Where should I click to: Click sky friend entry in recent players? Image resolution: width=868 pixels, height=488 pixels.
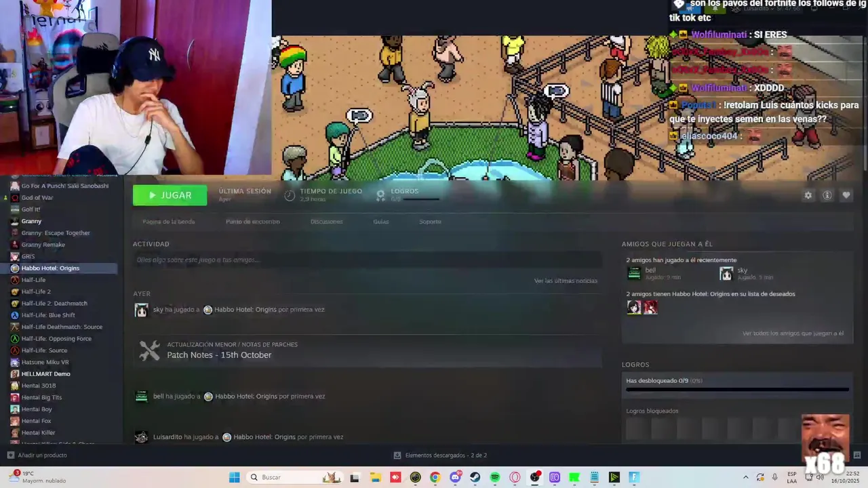[746, 273]
